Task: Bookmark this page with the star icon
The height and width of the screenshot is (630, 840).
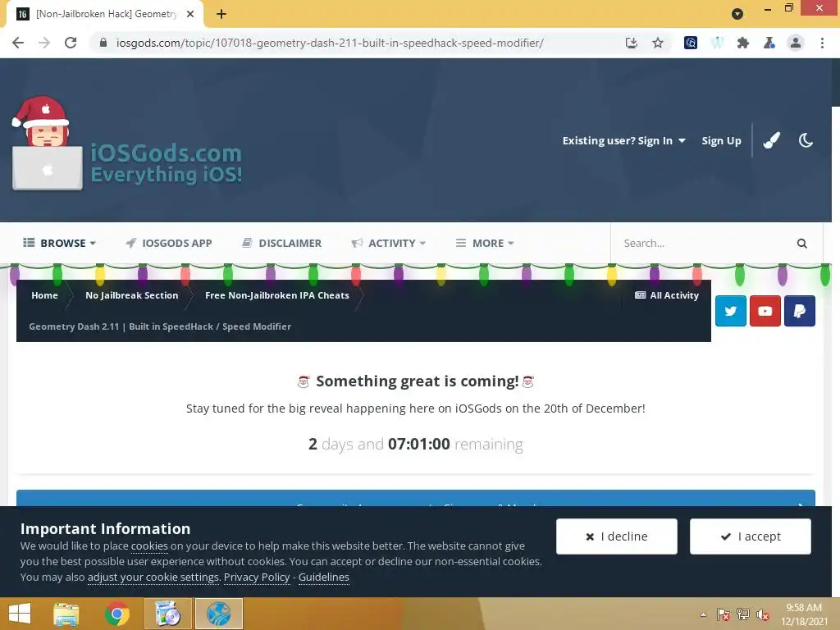Action: [x=658, y=43]
